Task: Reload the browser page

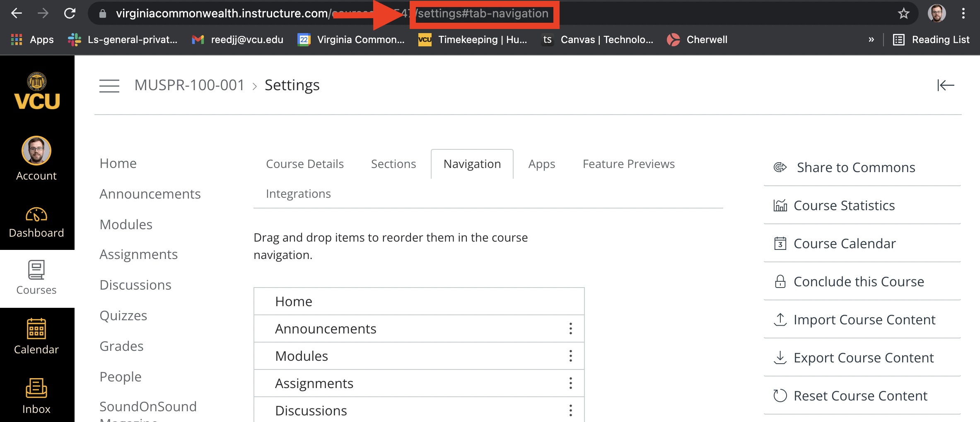Action: [70, 14]
